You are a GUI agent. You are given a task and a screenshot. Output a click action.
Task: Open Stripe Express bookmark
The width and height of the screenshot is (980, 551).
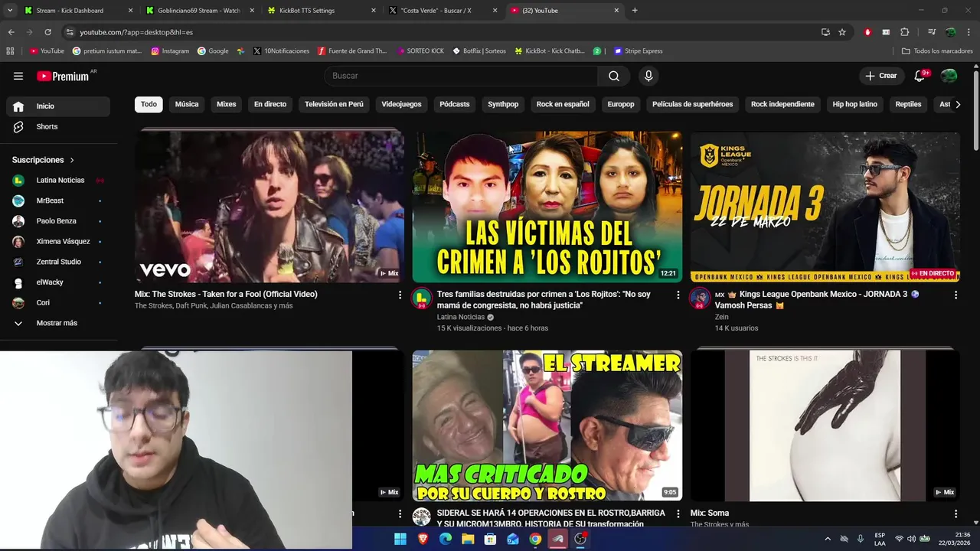coord(638,51)
